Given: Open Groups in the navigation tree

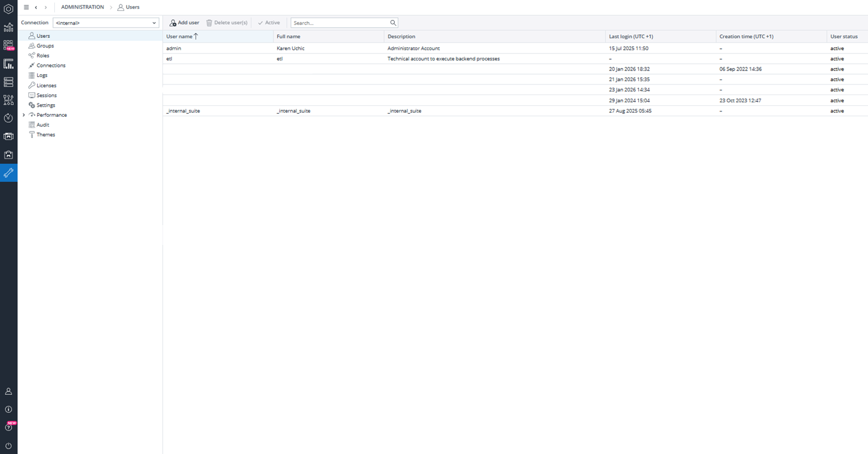Looking at the screenshot, I should [45, 46].
